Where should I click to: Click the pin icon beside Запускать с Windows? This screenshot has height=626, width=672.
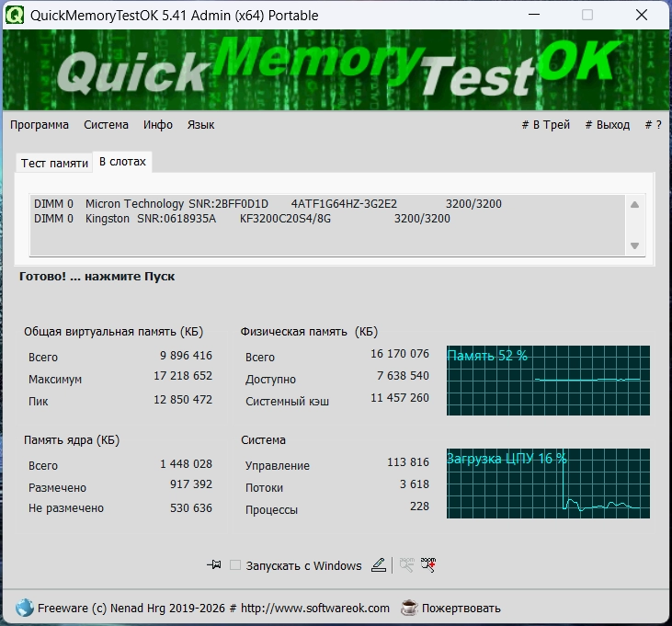214,564
